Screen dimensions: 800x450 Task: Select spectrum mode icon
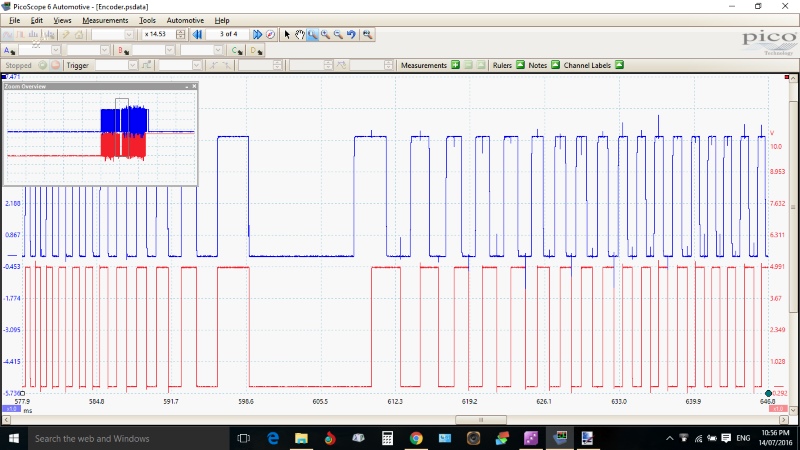(34, 35)
